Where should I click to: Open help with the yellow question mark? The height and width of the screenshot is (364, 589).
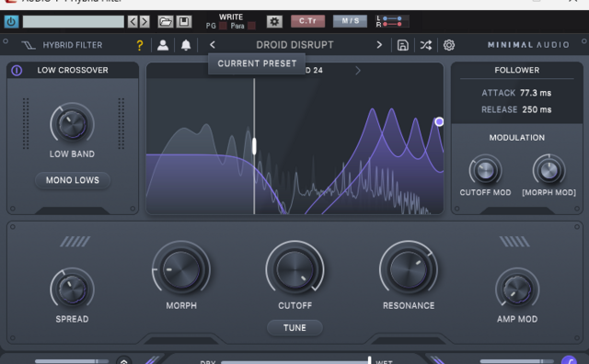(140, 45)
